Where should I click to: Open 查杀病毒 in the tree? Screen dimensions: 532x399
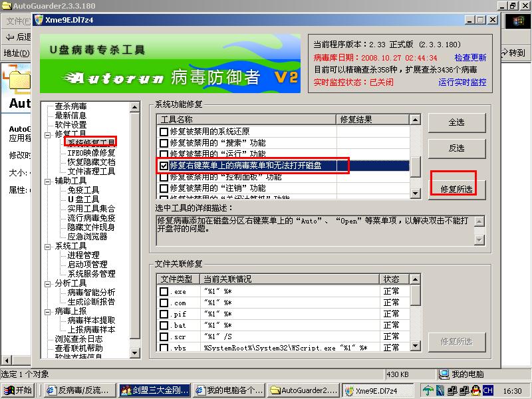[70, 106]
